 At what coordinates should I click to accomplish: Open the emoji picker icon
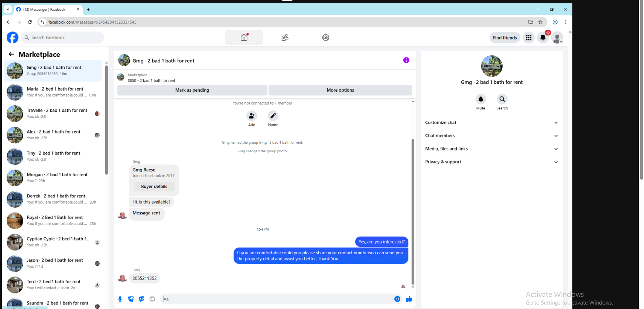(x=397, y=299)
